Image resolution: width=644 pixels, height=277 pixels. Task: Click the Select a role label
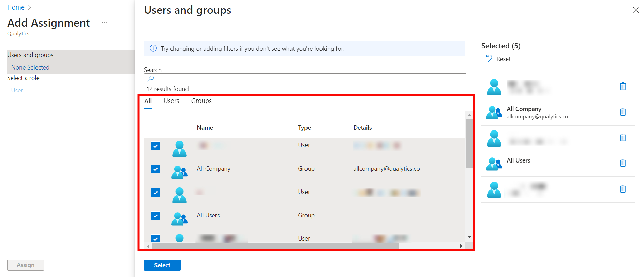click(x=23, y=78)
